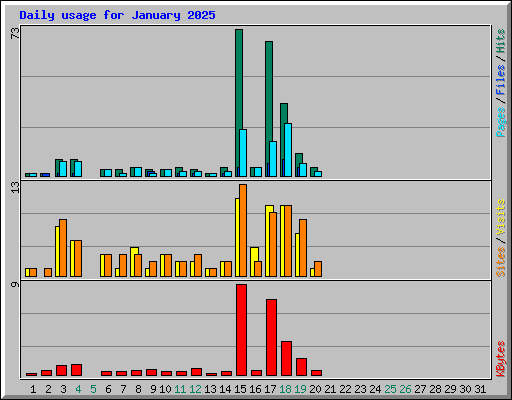Viewport: 512px width, 400px height.
Task: Click the yellow 'Visits' legend label
Action: (x=500, y=217)
